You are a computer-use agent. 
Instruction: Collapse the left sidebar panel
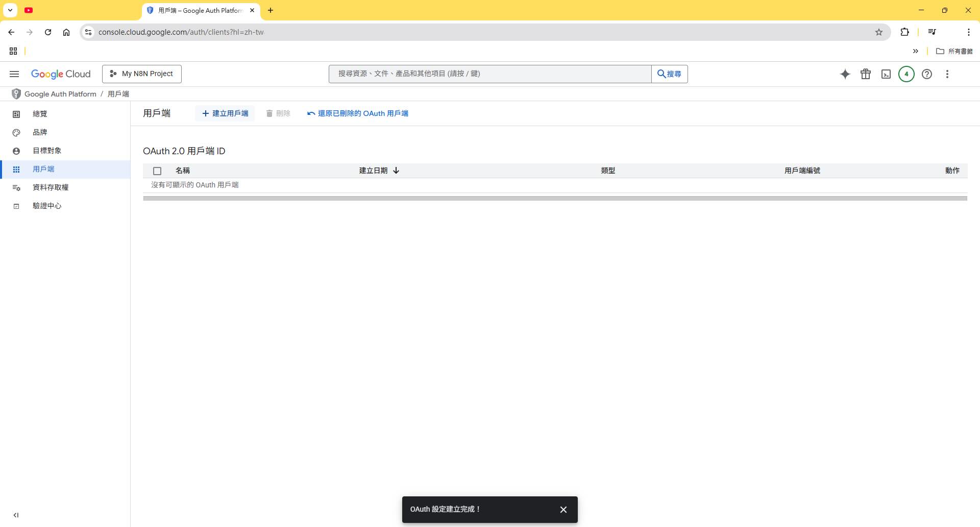click(17, 515)
